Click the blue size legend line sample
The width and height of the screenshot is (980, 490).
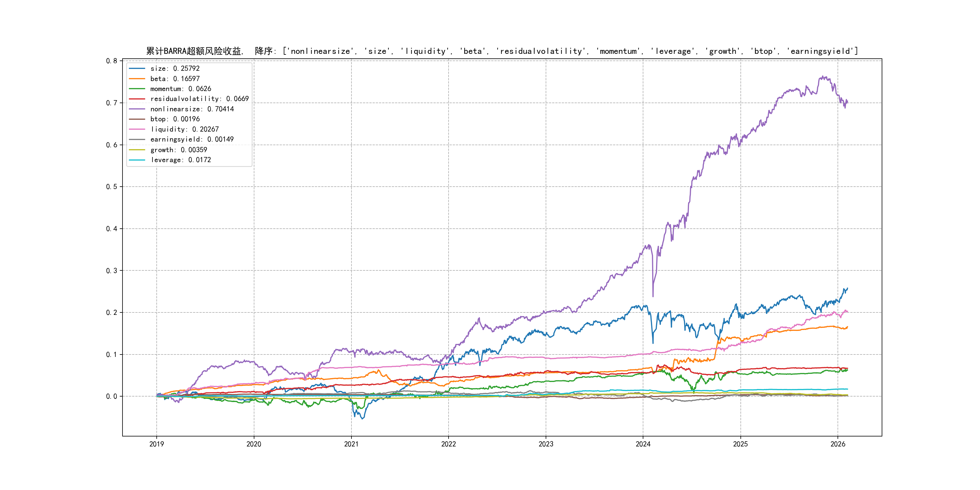pos(137,68)
